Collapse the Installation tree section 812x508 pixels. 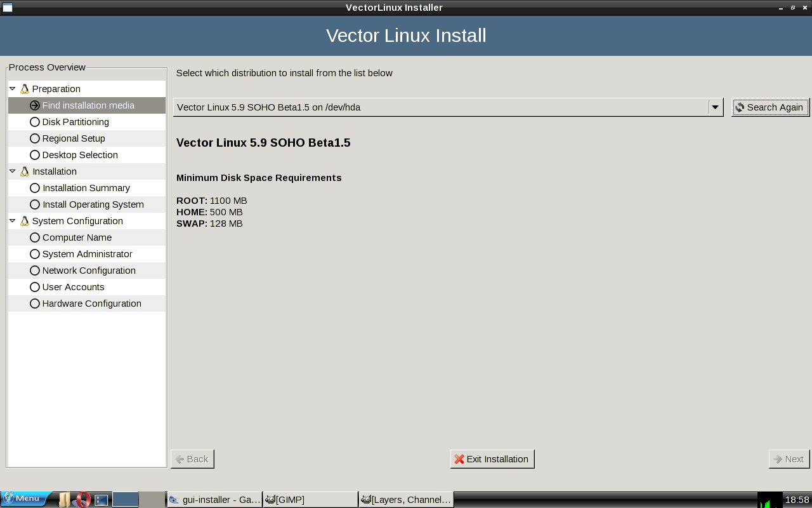click(x=13, y=171)
